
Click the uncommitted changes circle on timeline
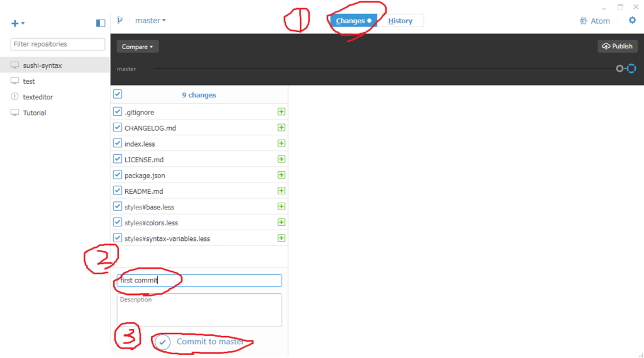click(631, 69)
